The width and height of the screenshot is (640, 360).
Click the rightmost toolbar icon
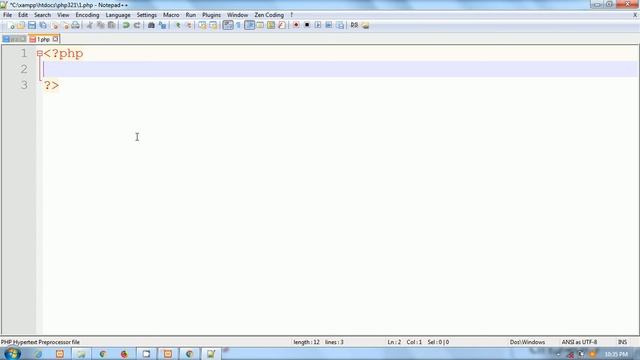366,25
